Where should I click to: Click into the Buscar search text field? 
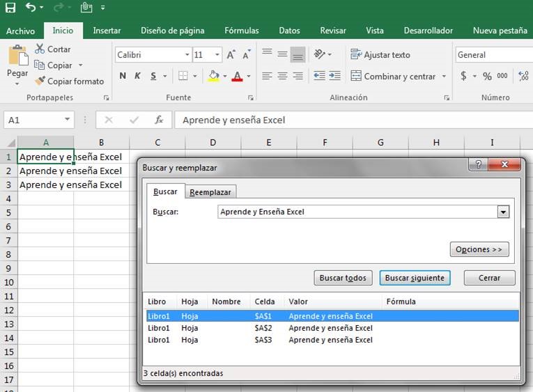[357, 212]
